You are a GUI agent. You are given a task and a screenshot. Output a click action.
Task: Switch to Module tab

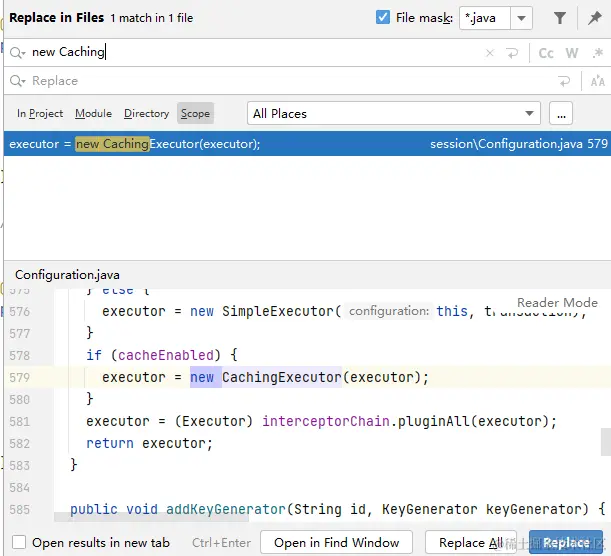point(94,113)
